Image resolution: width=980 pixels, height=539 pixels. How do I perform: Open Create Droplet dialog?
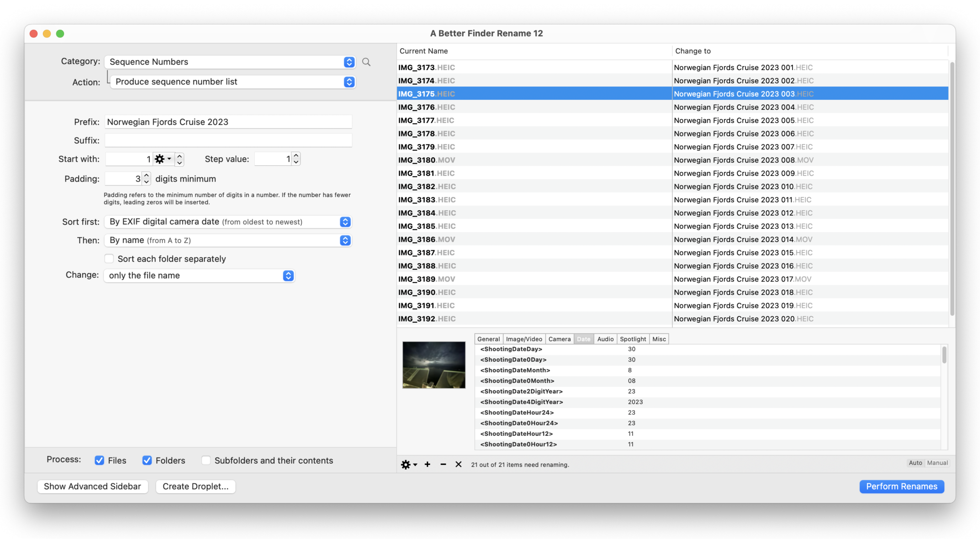point(195,486)
